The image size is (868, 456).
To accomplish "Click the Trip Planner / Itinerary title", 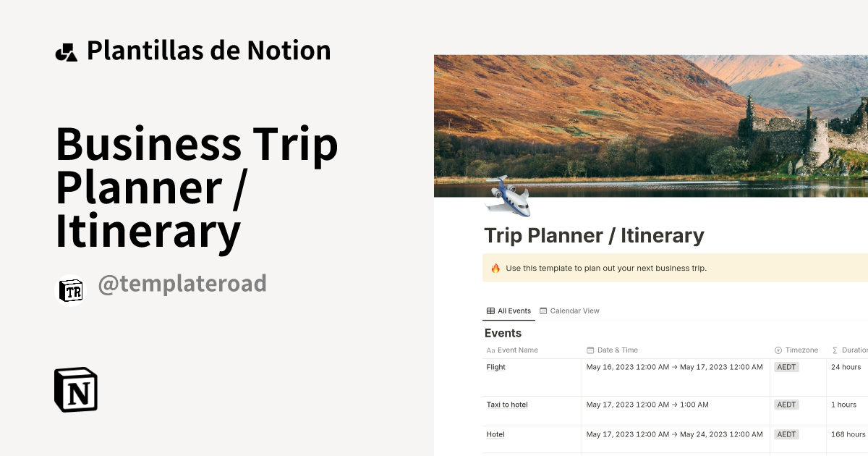I will pos(594,235).
